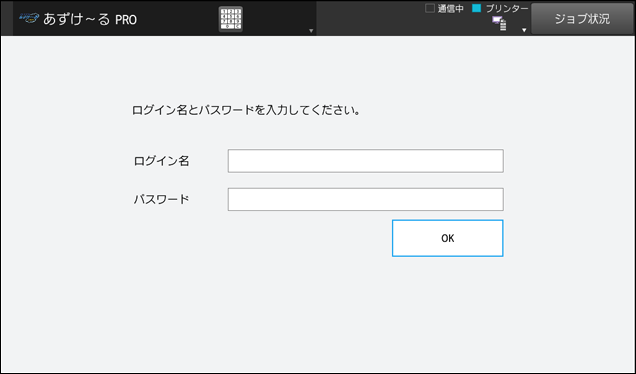Expand the printer status dropdown arrow
This screenshot has width=636, height=374.
(x=524, y=30)
